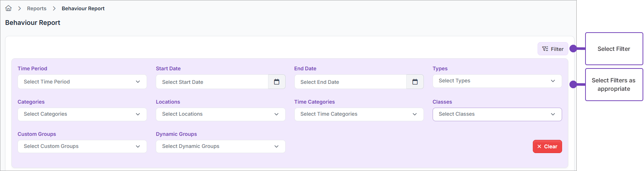
Task: Click the chevron arrow in Classes field
Action: click(553, 114)
